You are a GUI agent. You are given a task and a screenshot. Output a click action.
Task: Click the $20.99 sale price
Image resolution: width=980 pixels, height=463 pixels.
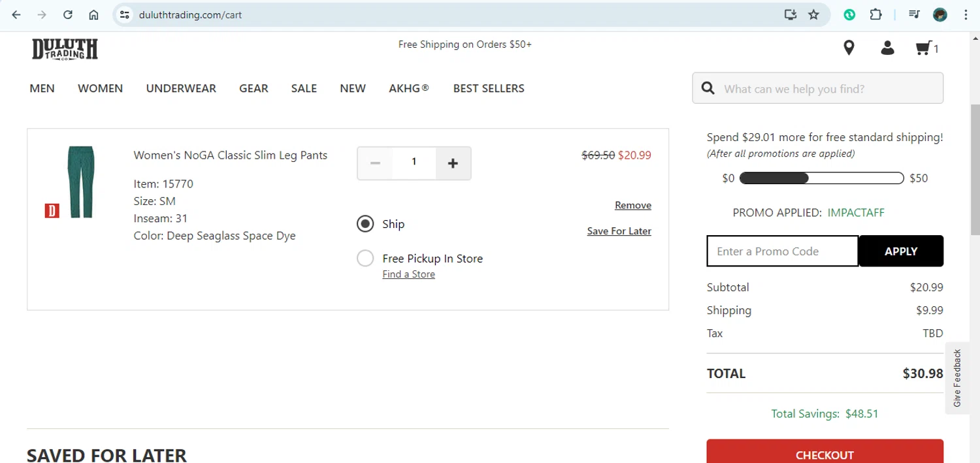(634, 155)
